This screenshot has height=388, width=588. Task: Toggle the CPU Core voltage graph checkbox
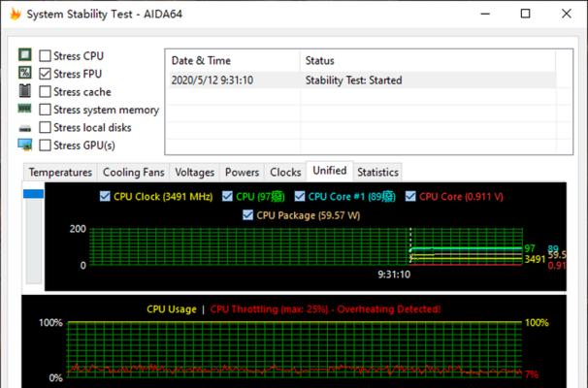[410, 196]
